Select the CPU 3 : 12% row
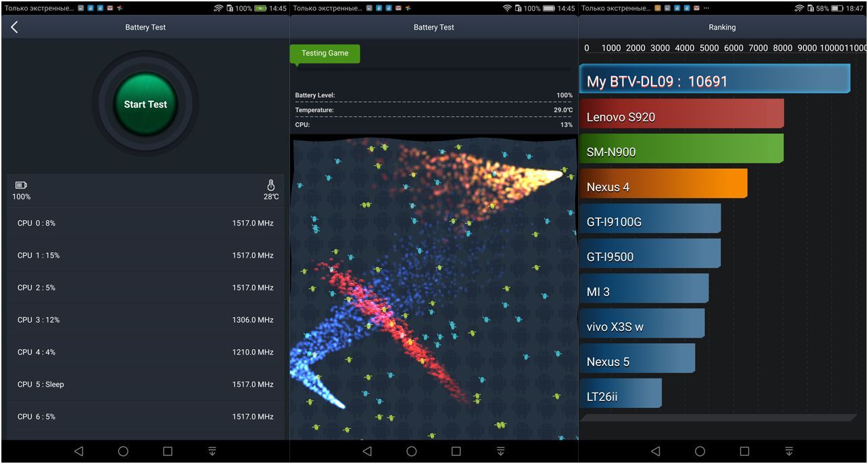Image resolution: width=868 pixels, height=464 pixels. pos(145,320)
